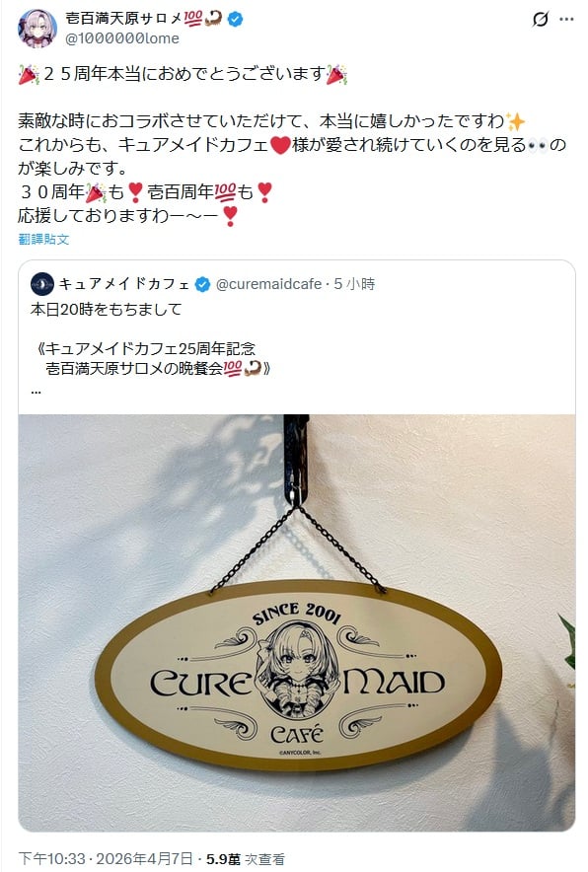Click 翻譯貼文 to translate the post

pyautogui.click(x=44, y=239)
